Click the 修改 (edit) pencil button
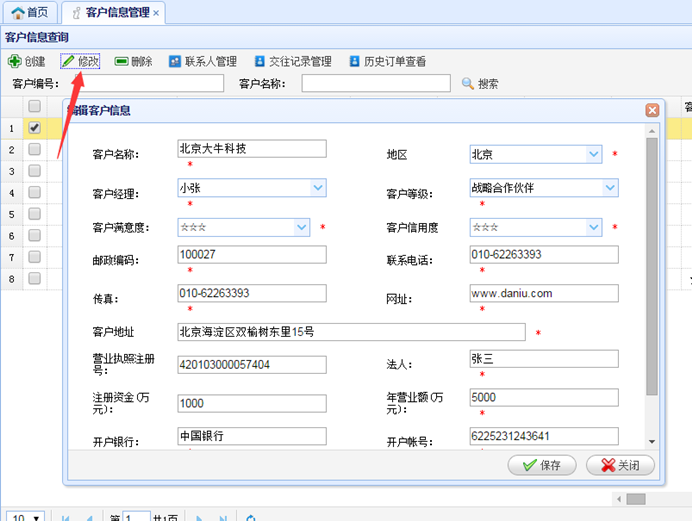The height and width of the screenshot is (521, 692). [x=80, y=61]
